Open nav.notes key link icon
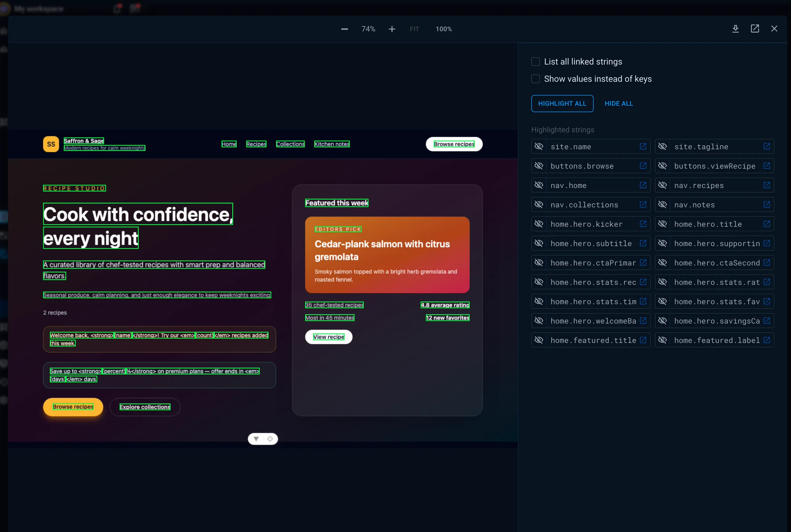The image size is (791, 532). click(767, 204)
